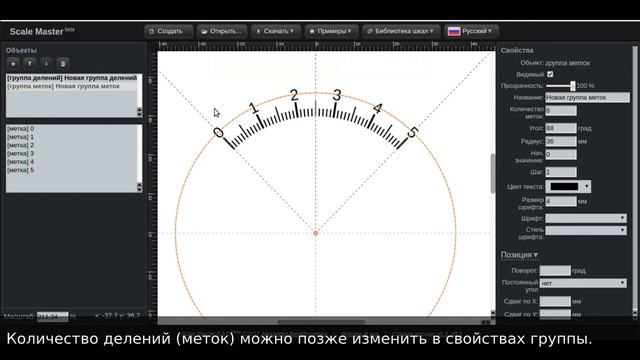
Task: Select Новая группа меток in objects list
Action: (x=72, y=86)
